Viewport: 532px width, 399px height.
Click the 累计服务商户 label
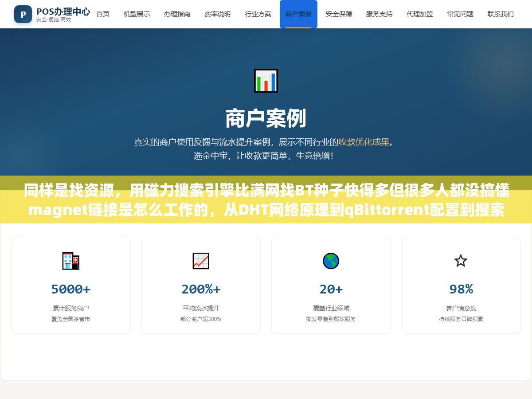71,308
